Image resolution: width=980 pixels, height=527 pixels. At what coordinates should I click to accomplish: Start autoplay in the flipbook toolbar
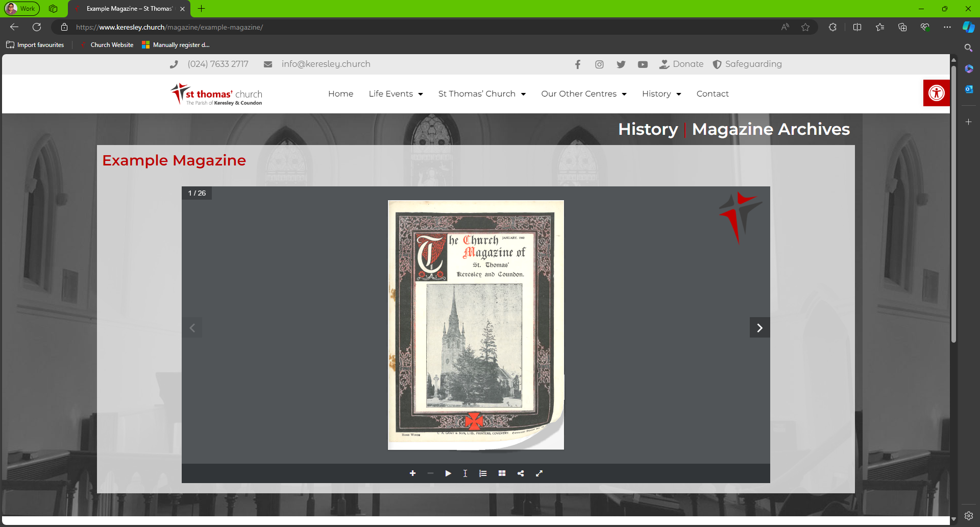(448, 473)
